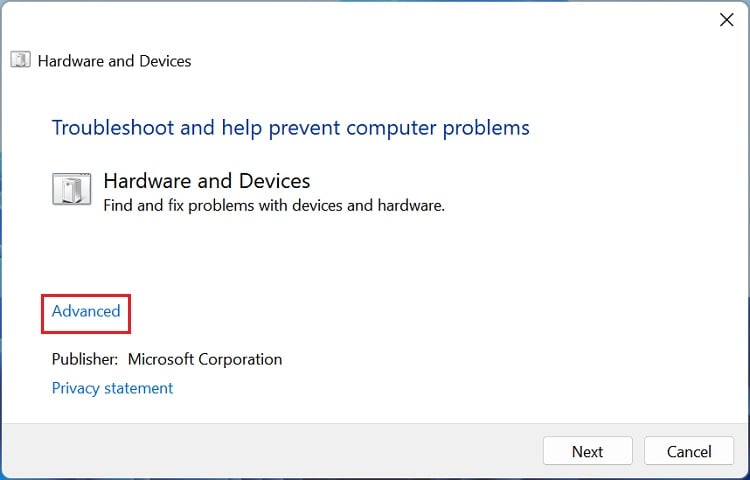
Task: Click the title bar text Hardware and Devices
Action: (x=114, y=61)
